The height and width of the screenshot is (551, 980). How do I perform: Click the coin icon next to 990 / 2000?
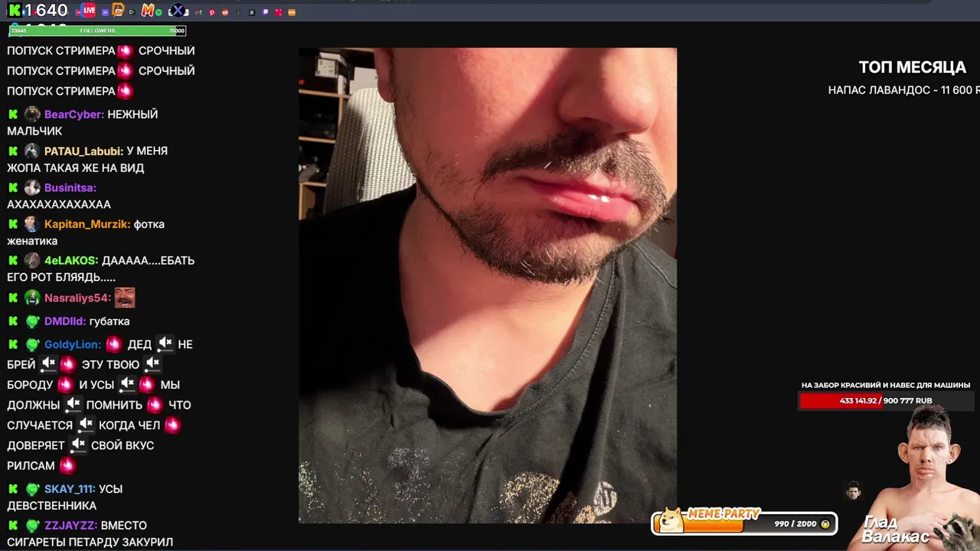point(825,524)
